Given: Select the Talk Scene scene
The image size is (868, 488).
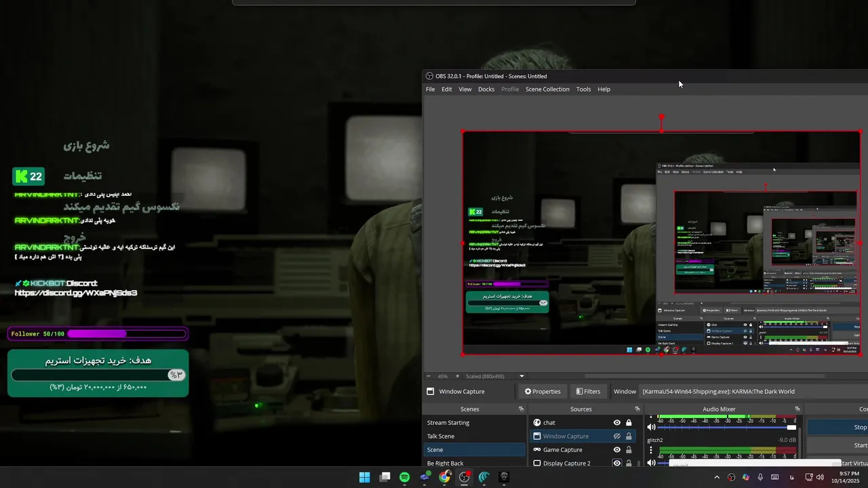Looking at the screenshot, I should [474, 436].
